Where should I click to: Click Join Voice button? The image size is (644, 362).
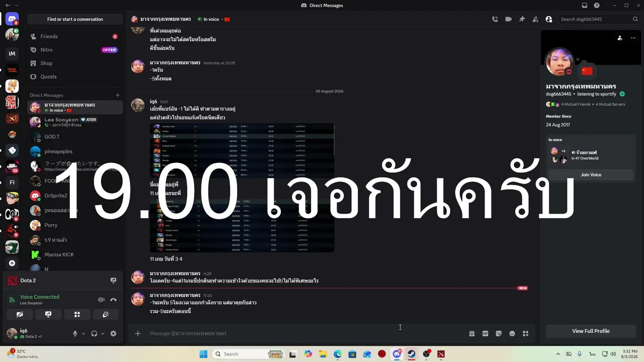click(591, 174)
